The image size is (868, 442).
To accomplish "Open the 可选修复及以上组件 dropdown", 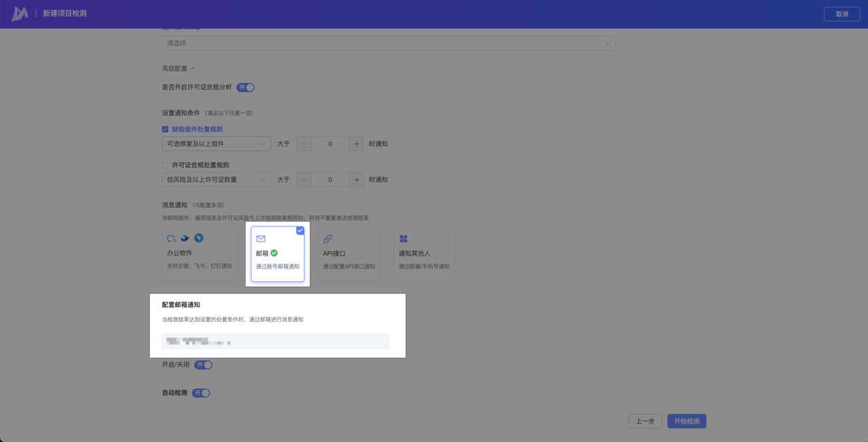I will (x=216, y=144).
